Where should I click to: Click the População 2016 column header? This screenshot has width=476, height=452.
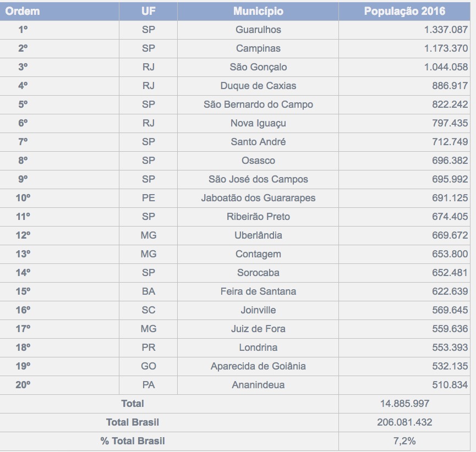point(404,11)
